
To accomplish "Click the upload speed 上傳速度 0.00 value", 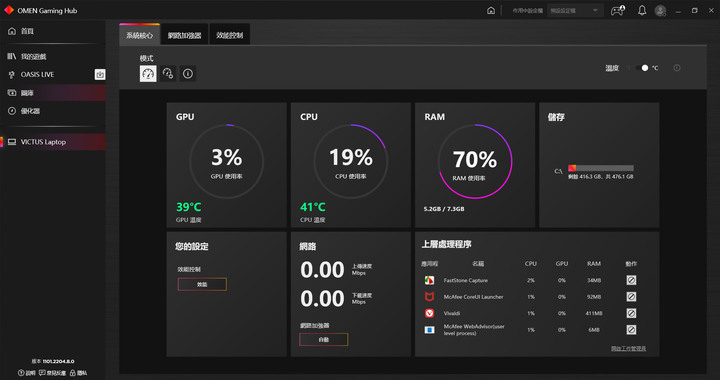I will [322, 270].
